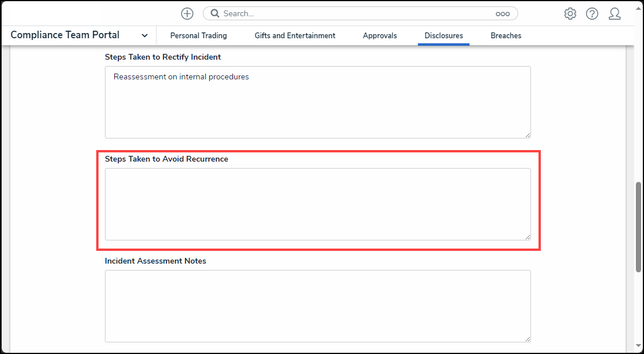Image resolution: width=644 pixels, height=354 pixels.
Task: Open the settings gear icon
Action: [x=570, y=14]
